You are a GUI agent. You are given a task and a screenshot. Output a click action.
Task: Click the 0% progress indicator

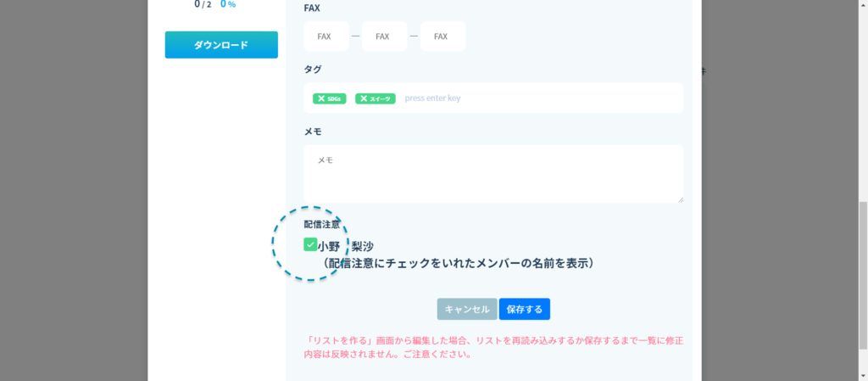tap(228, 4)
